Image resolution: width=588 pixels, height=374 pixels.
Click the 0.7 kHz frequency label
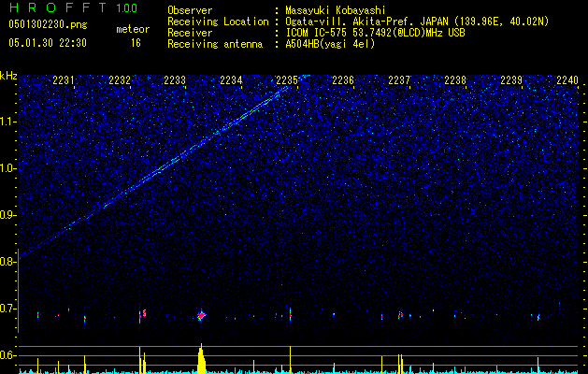[x=7, y=309]
